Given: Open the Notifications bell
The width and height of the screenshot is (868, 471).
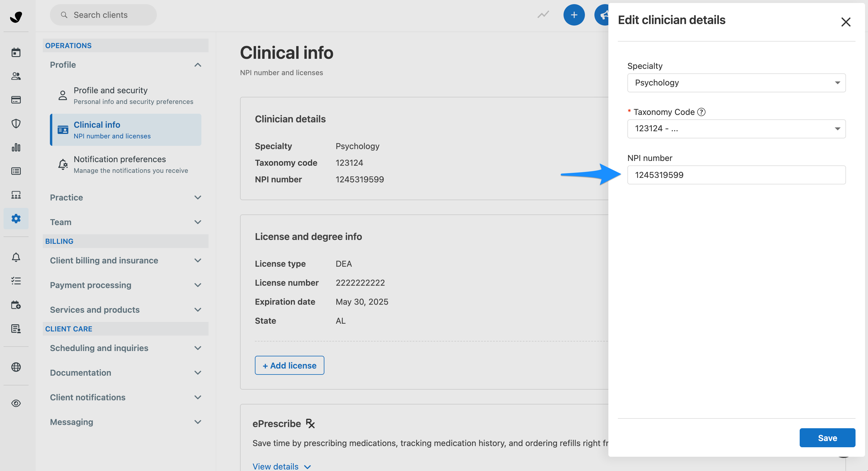Looking at the screenshot, I should (16, 257).
